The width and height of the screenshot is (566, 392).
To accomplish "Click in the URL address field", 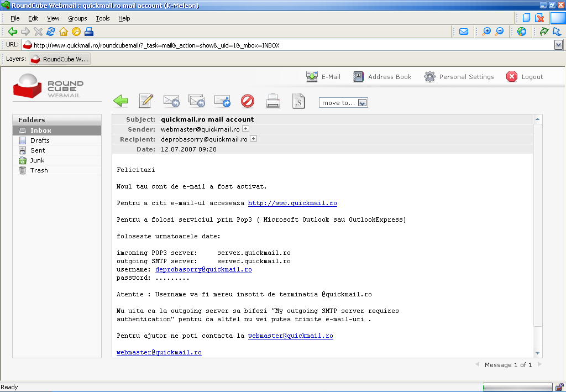I will (292, 45).
